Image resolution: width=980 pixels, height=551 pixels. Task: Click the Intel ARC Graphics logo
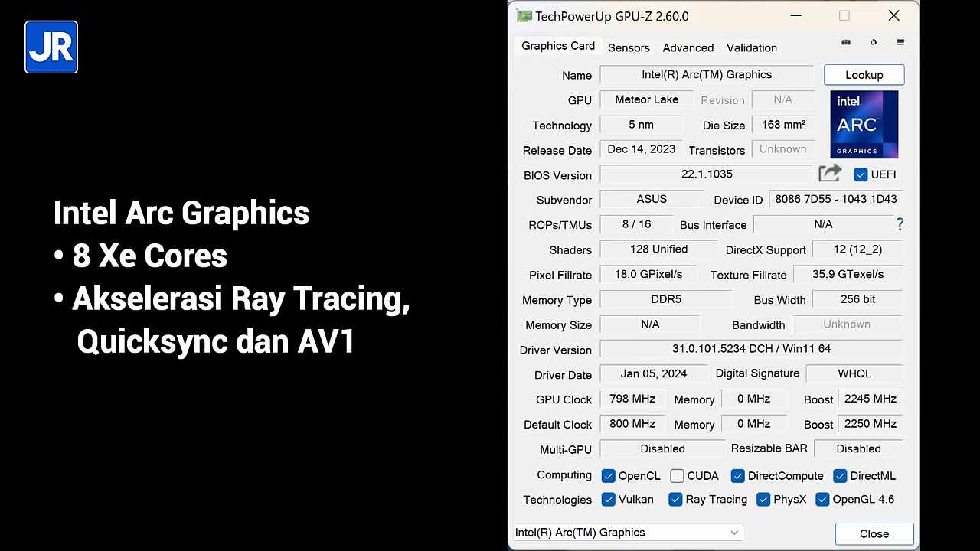[x=864, y=124]
